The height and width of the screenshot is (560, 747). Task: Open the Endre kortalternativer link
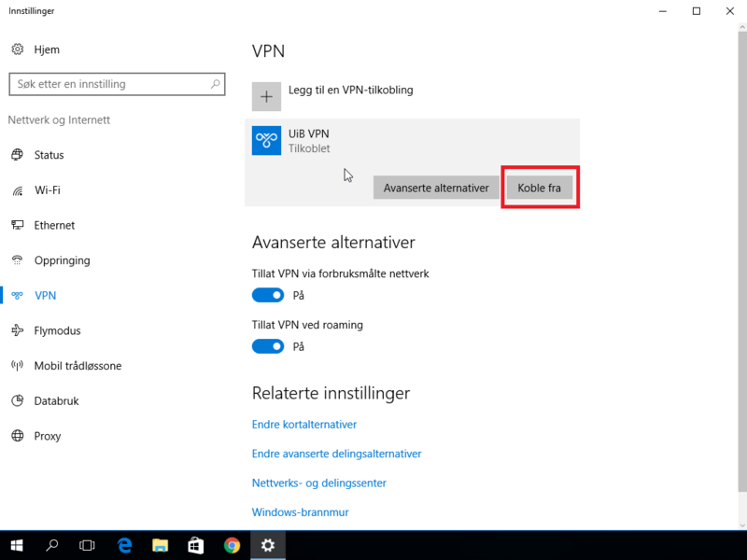pyautogui.click(x=304, y=425)
